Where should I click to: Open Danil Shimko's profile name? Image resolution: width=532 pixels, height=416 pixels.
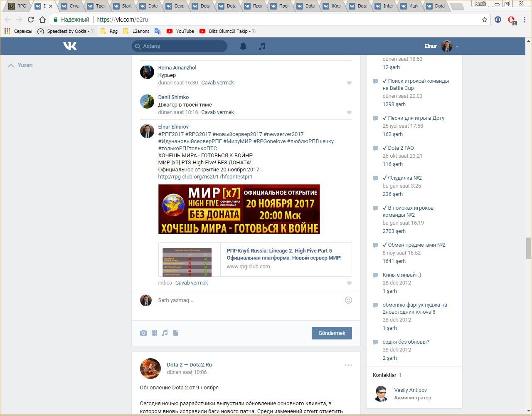[173, 97]
